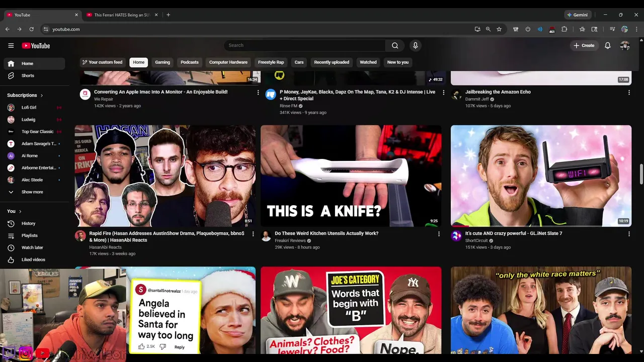
Task: Open Playlists in the sidebar
Action: click(x=34, y=235)
